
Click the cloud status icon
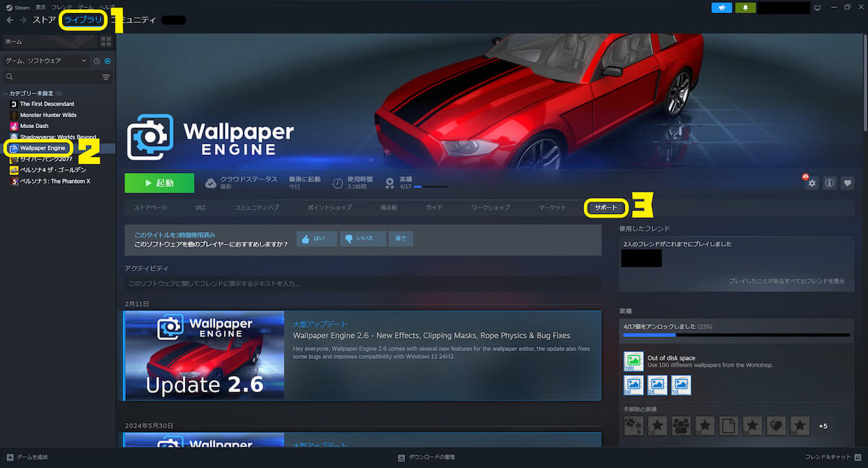point(210,183)
